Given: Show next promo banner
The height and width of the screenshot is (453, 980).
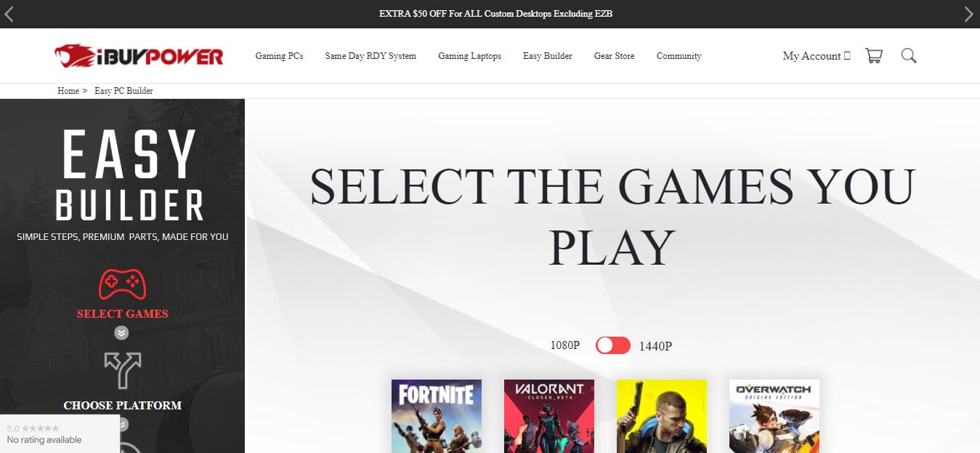Looking at the screenshot, I should (x=968, y=14).
